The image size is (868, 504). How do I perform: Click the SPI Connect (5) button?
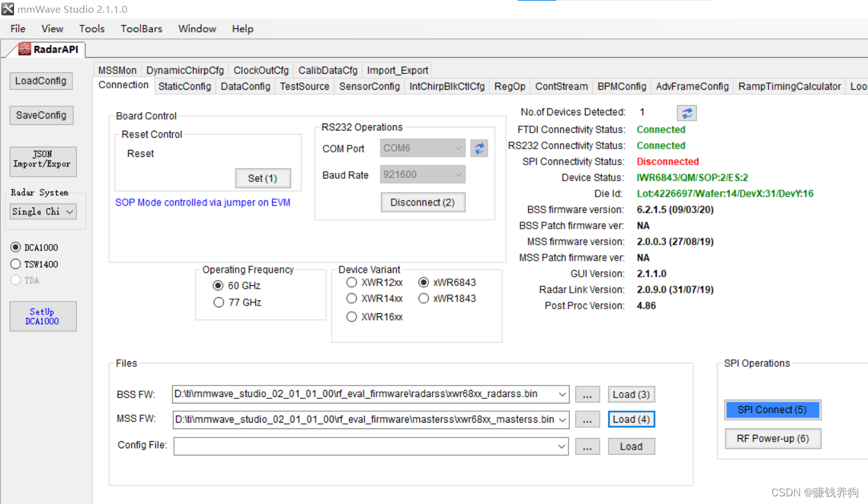coord(773,410)
